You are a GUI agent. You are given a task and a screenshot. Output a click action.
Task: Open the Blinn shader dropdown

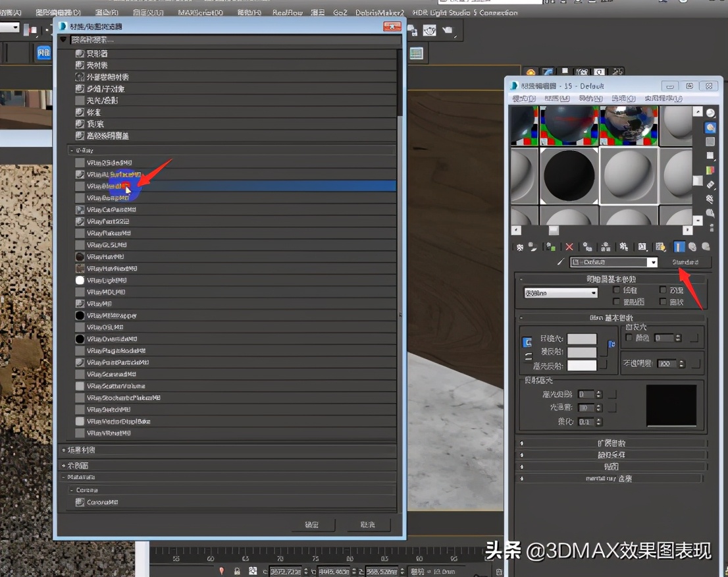pos(592,292)
